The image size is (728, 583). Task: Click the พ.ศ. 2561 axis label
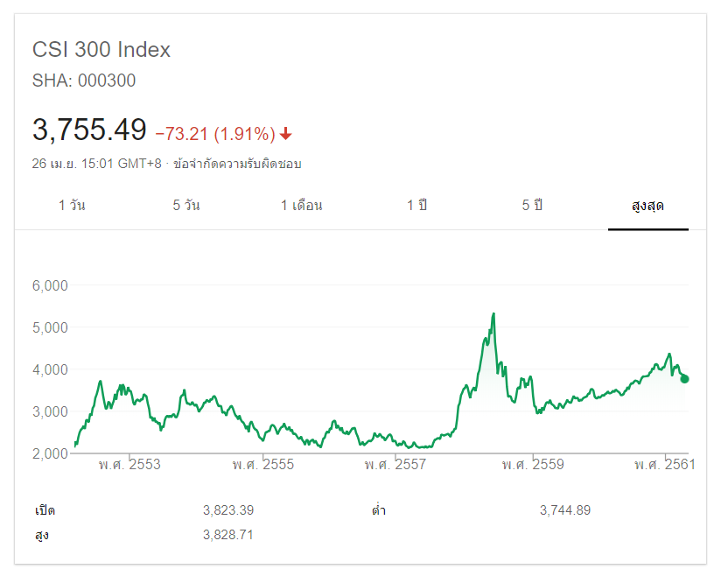(665, 464)
